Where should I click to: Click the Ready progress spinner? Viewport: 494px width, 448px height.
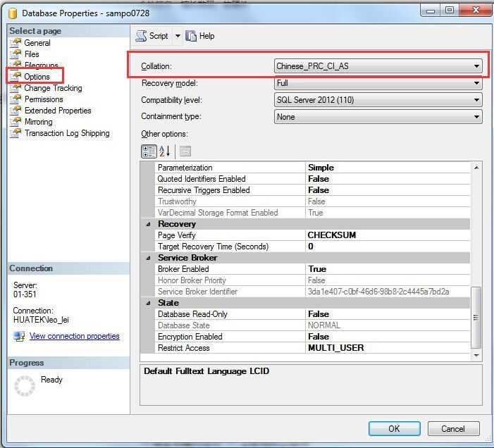25,386
